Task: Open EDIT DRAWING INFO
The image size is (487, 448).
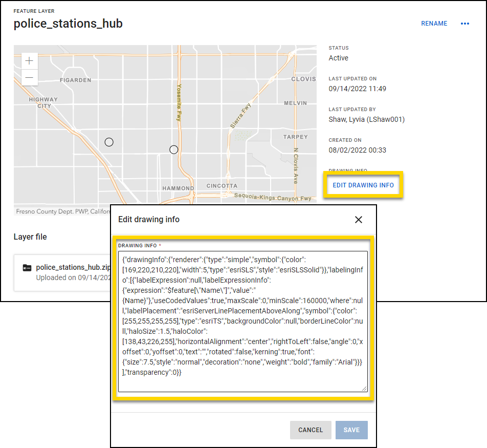Action: (x=363, y=185)
